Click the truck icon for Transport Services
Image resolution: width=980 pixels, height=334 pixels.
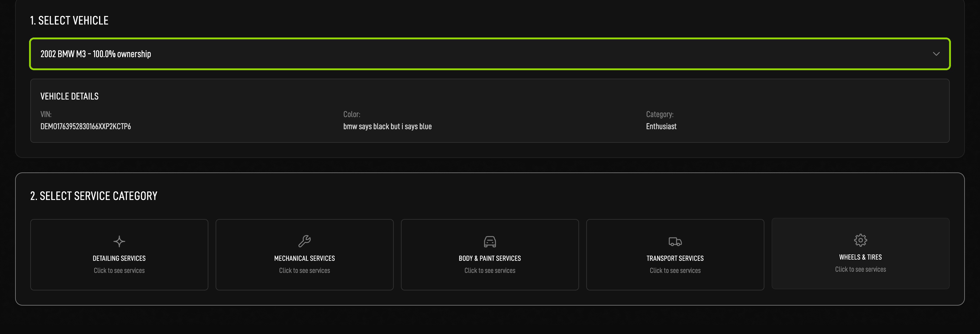(x=675, y=241)
